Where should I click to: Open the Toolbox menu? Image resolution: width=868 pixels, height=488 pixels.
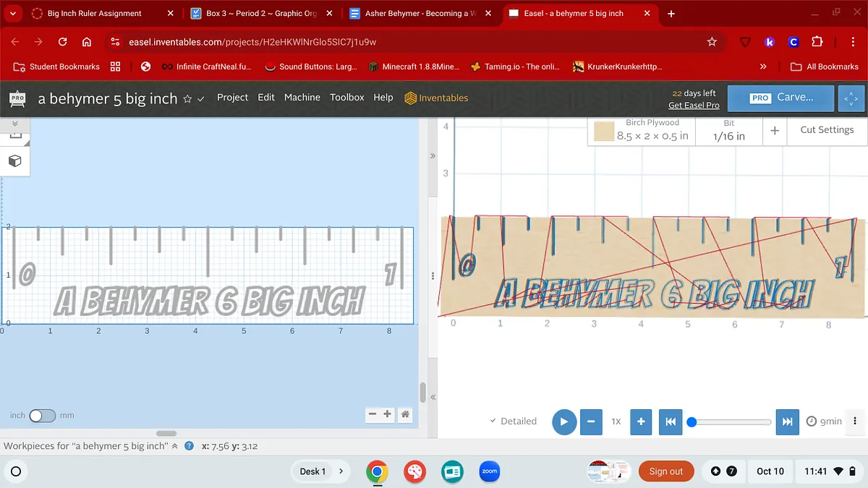[346, 98]
